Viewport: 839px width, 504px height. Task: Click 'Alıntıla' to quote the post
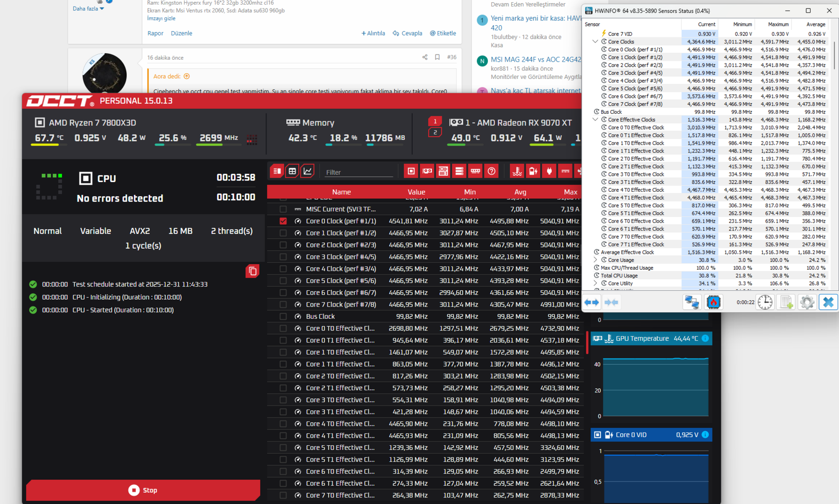point(373,33)
